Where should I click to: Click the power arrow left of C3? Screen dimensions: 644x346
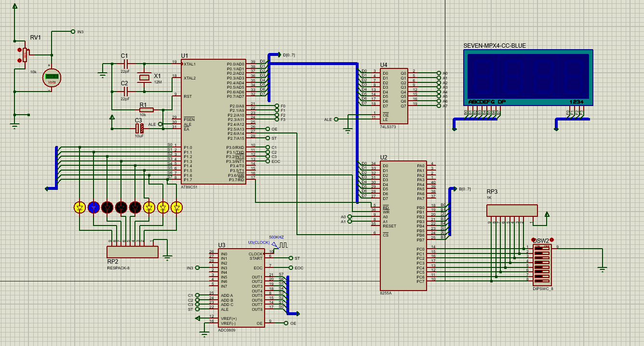coord(112,117)
